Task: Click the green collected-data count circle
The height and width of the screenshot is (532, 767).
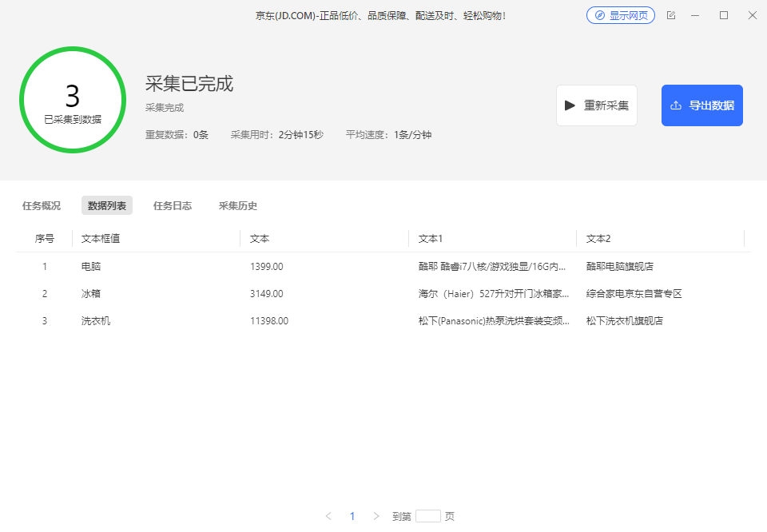Action: (x=73, y=100)
